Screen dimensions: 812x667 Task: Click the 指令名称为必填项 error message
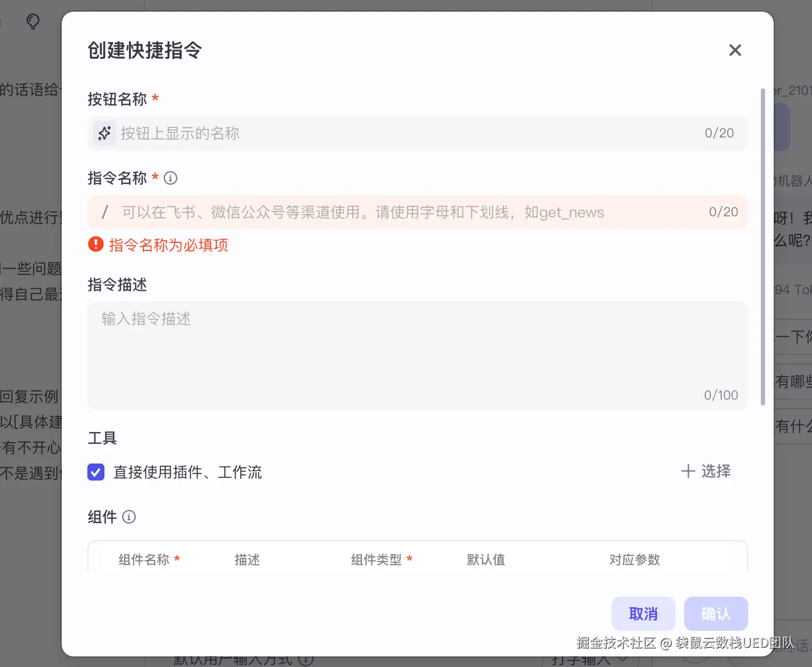point(168,245)
